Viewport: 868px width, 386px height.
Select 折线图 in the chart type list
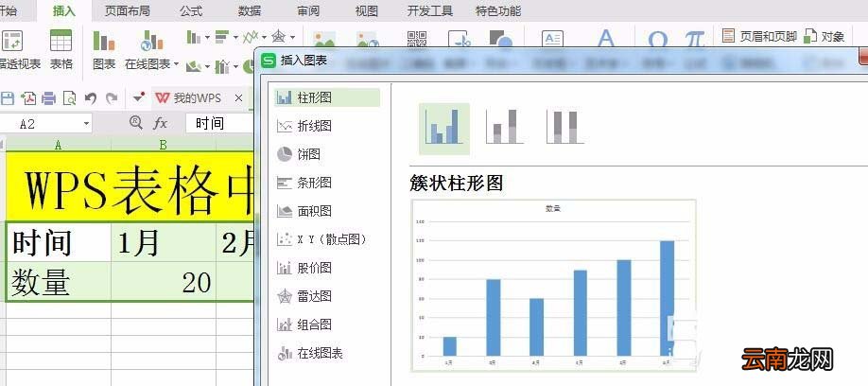327,126
